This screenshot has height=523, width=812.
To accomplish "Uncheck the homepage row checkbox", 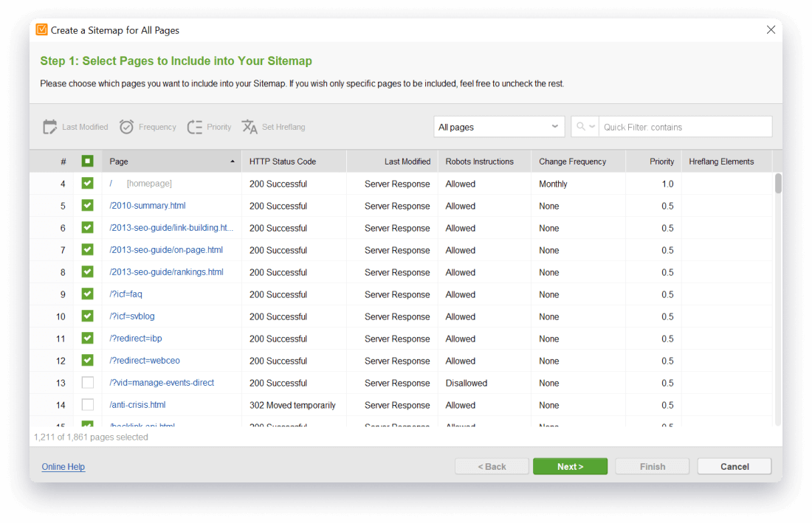I will [88, 184].
